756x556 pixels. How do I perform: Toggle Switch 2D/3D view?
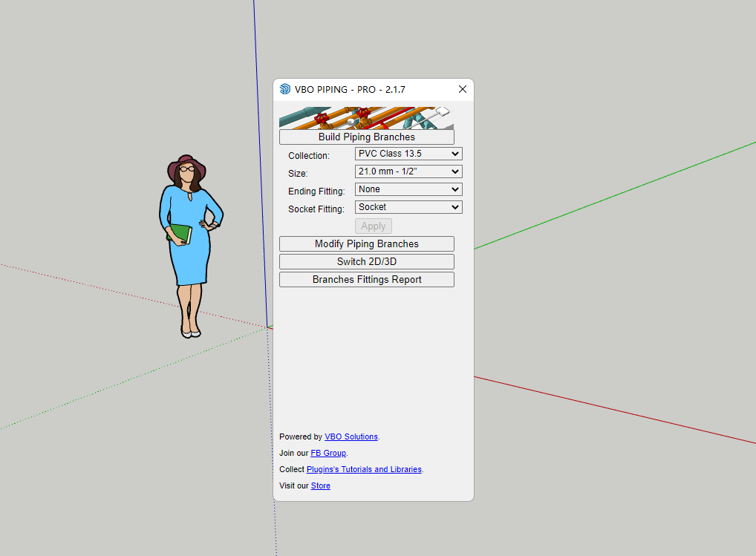point(366,261)
